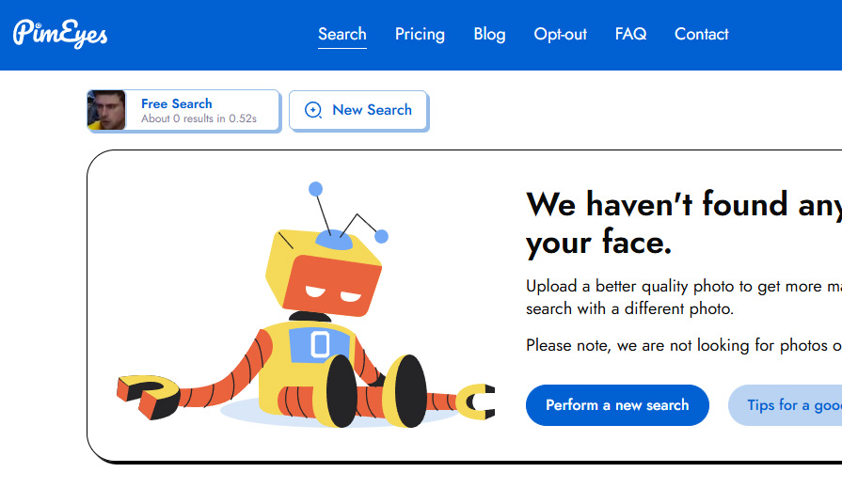Click the magnifier-plus icon beside New Search
842x504 pixels.
point(313,110)
